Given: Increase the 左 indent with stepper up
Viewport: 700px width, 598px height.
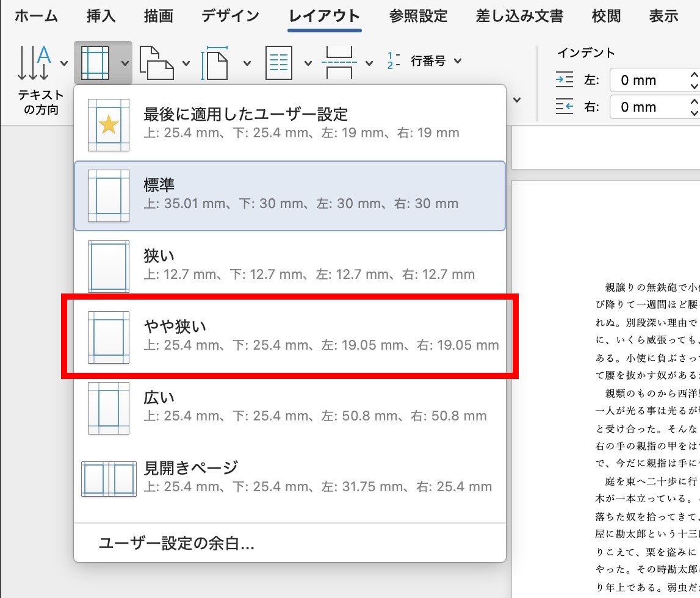Looking at the screenshot, I should point(694,74).
